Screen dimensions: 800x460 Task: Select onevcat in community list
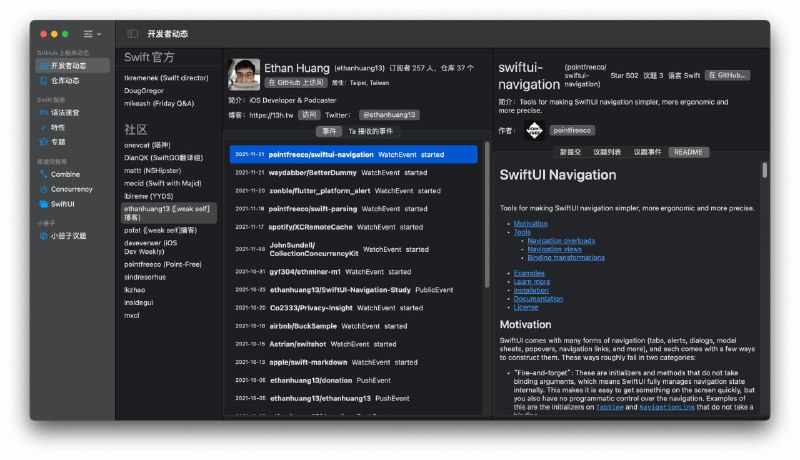pos(147,145)
